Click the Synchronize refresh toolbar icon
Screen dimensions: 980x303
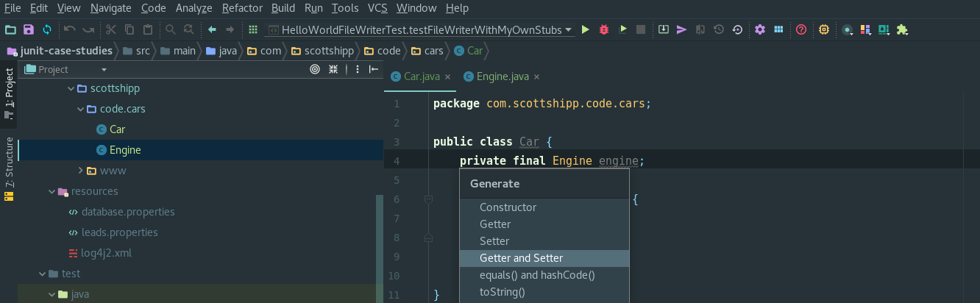coord(47,29)
